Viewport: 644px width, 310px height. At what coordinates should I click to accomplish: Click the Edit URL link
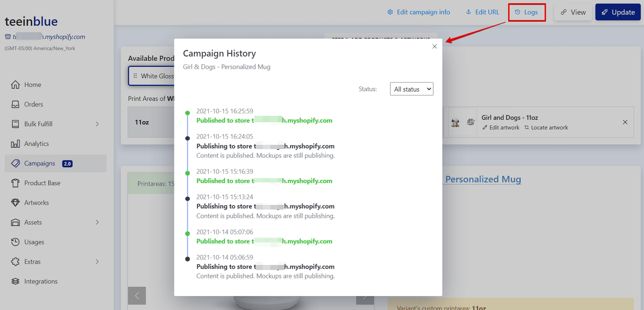coord(482,12)
